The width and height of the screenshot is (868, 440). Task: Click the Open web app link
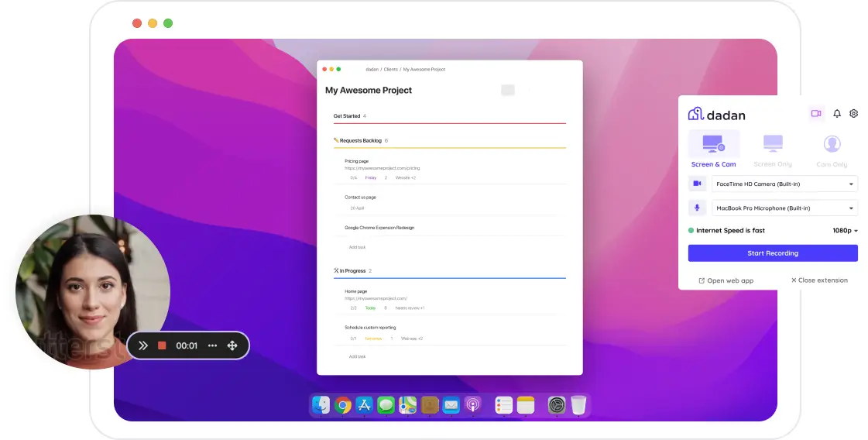pos(726,280)
